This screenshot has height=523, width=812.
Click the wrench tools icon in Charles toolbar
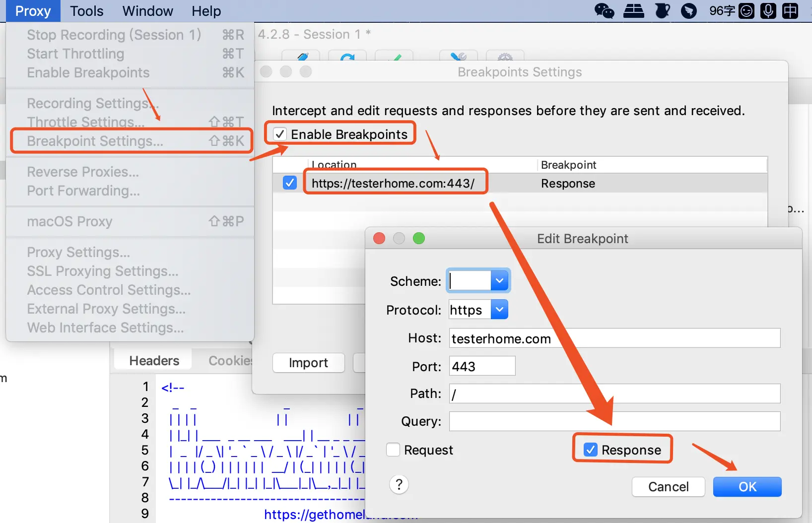459,56
